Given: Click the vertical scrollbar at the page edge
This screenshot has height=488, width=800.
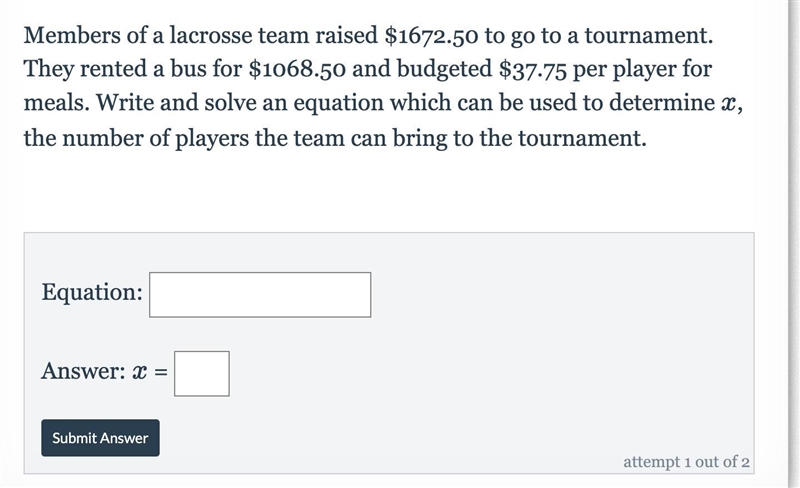Looking at the screenshot, I should (x=794, y=244).
